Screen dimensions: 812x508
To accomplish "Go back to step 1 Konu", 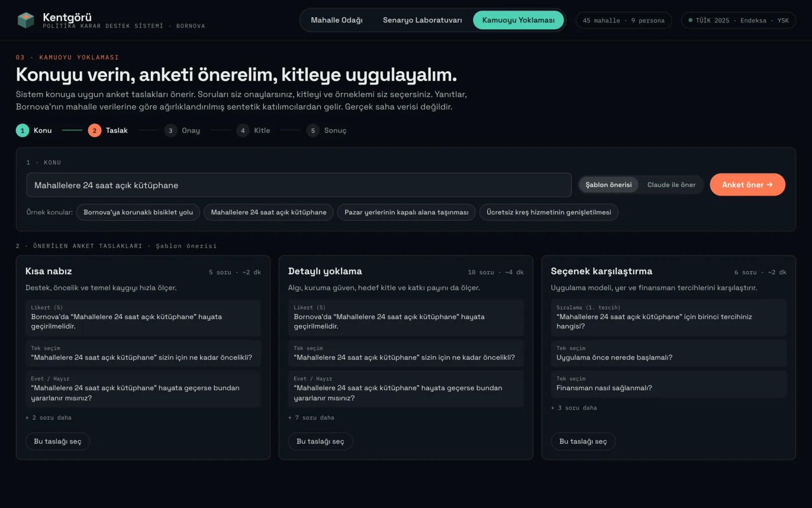I will click(x=34, y=131).
